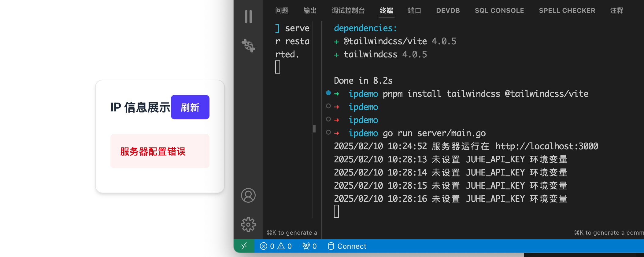644x257 pixels.
Task: Click the blue command marker beside pnpm install
Action: point(328,93)
